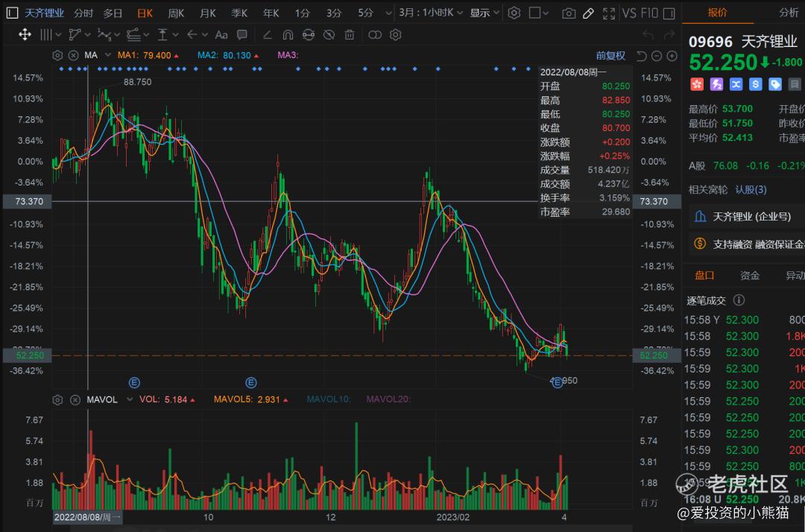Expand the minute interval dropdown after 5分
The image size is (805, 532).
click(388, 13)
